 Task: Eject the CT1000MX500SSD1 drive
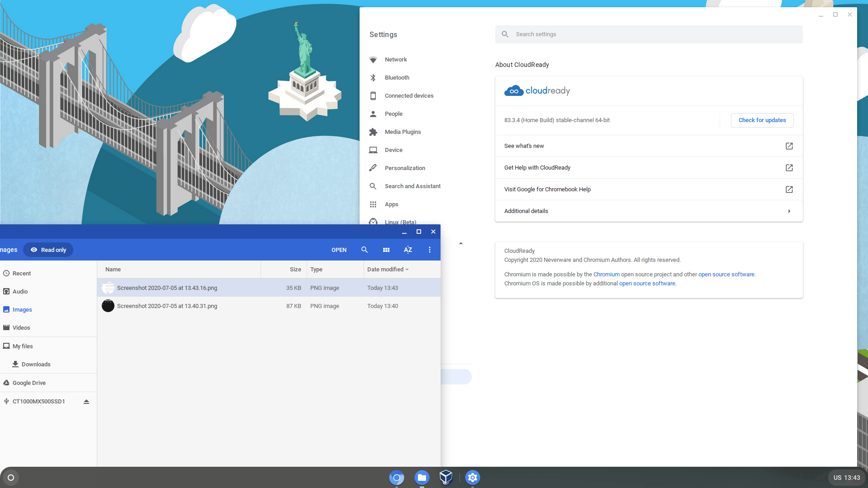86,402
